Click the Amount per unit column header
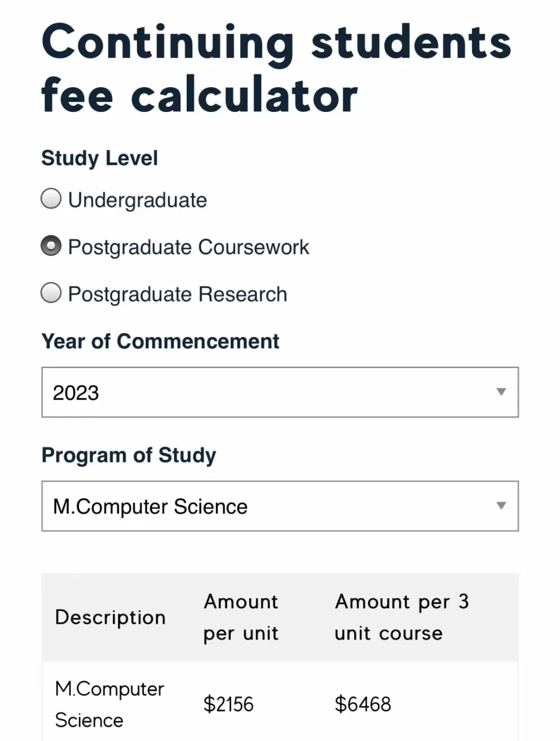 tap(241, 618)
